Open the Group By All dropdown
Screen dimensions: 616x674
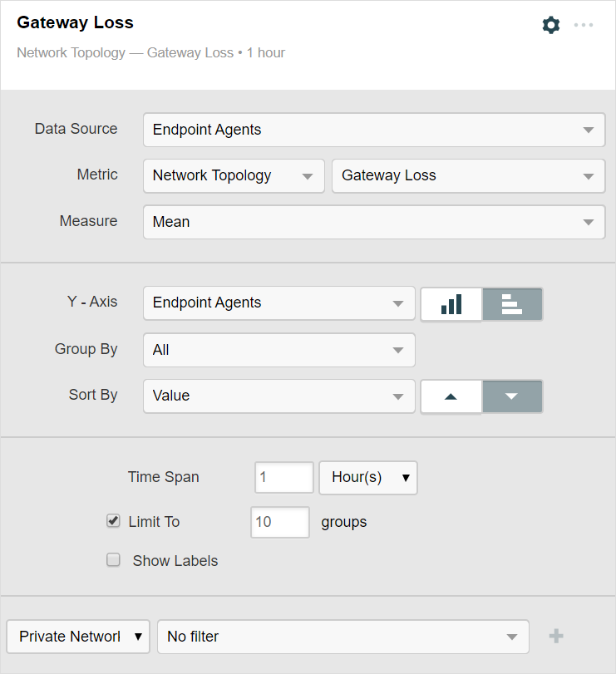(278, 350)
